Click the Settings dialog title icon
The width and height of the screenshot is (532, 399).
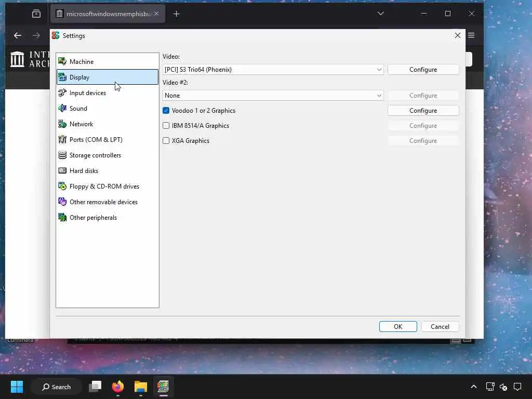(x=56, y=36)
